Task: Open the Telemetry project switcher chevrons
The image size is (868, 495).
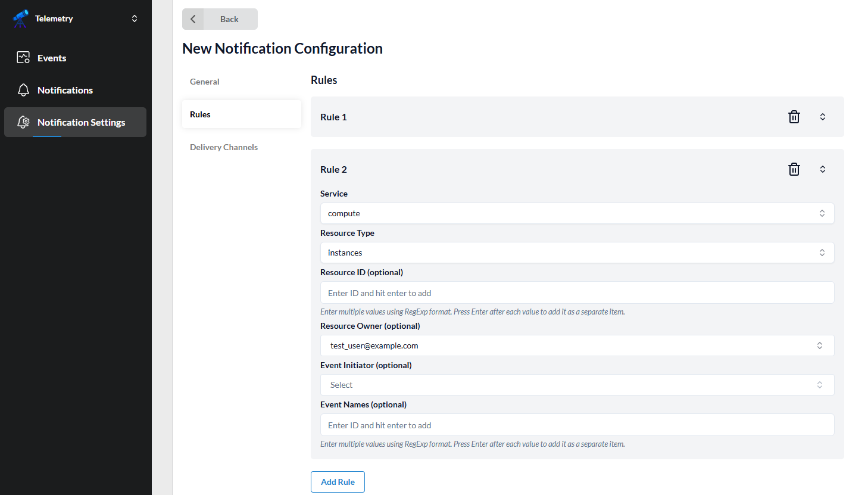Action: pos(135,18)
